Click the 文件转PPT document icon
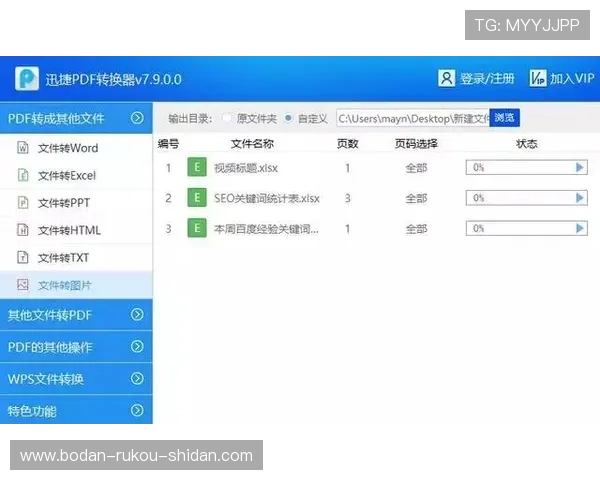The width and height of the screenshot is (600, 480). (x=23, y=202)
